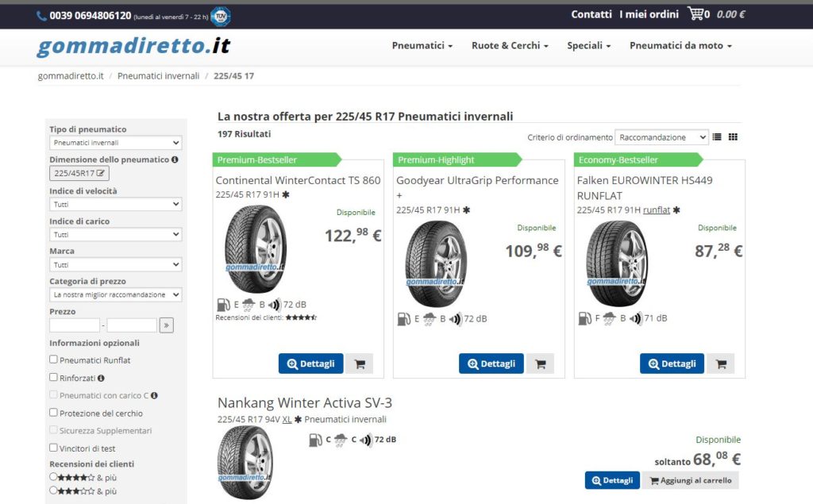Viewport: 813px width, 504px height.
Task: Open the Indice di velocità dropdown
Action: point(115,204)
